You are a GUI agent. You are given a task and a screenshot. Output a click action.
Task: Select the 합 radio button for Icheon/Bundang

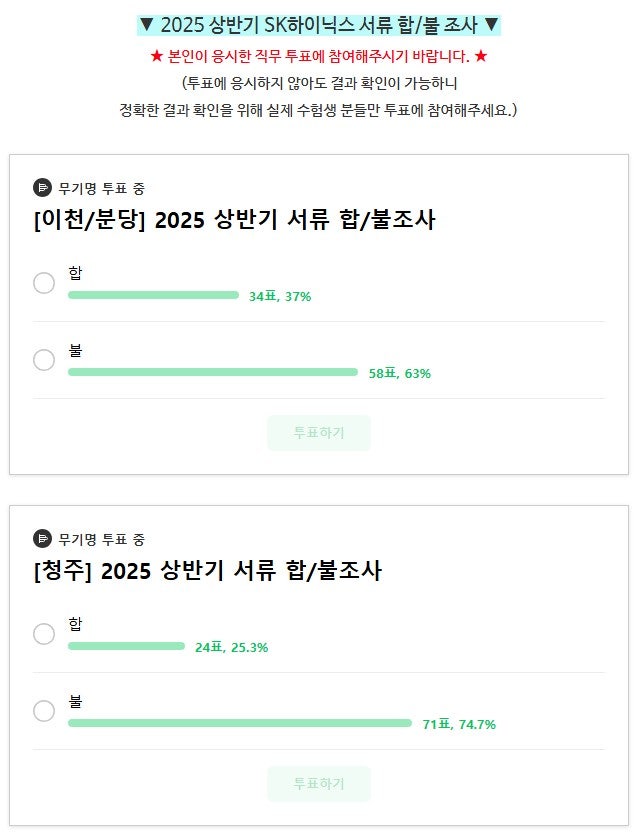[44, 283]
